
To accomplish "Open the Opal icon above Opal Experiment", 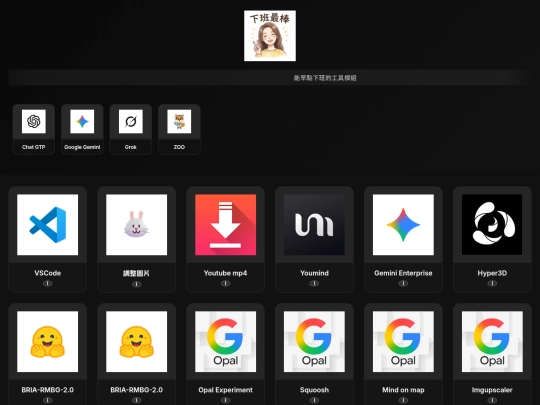I will [225, 342].
